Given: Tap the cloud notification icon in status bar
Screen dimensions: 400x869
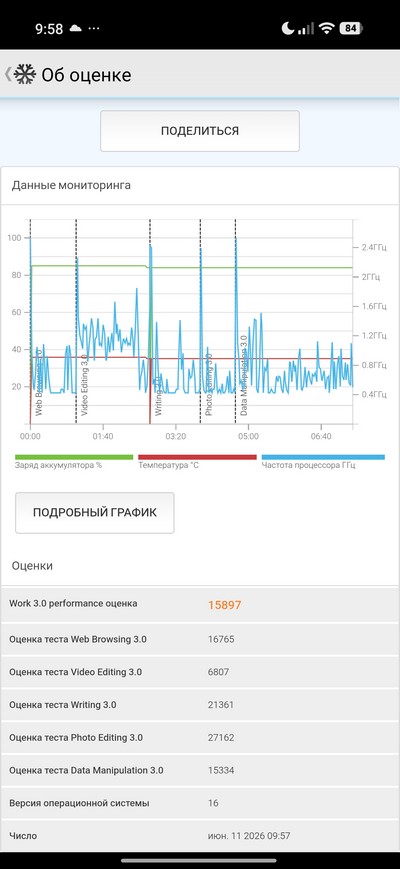Looking at the screenshot, I should pyautogui.click(x=76, y=28).
